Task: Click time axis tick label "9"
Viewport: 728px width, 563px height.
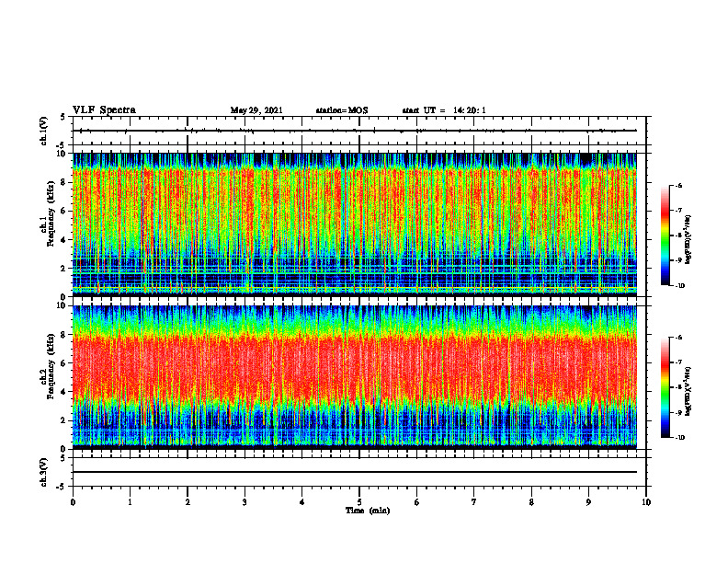Action: click(x=588, y=502)
